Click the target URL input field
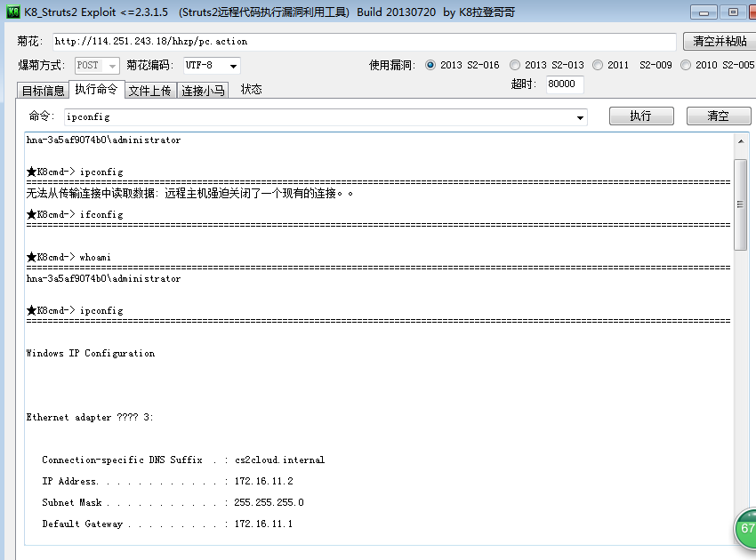 click(x=365, y=42)
